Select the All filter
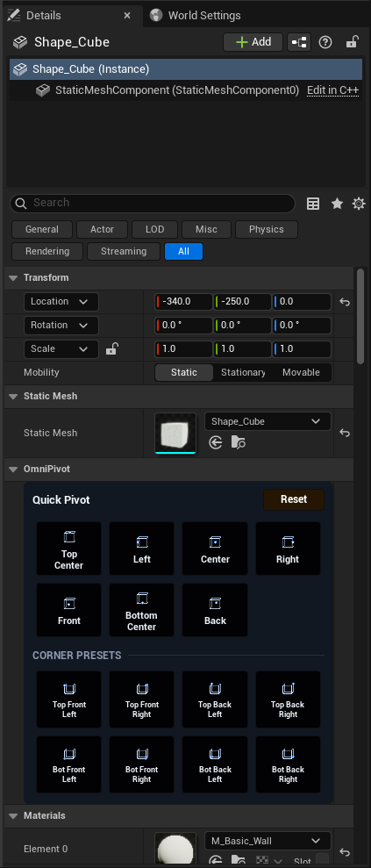The width and height of the screenshot is (371, 868). (183, 251)
